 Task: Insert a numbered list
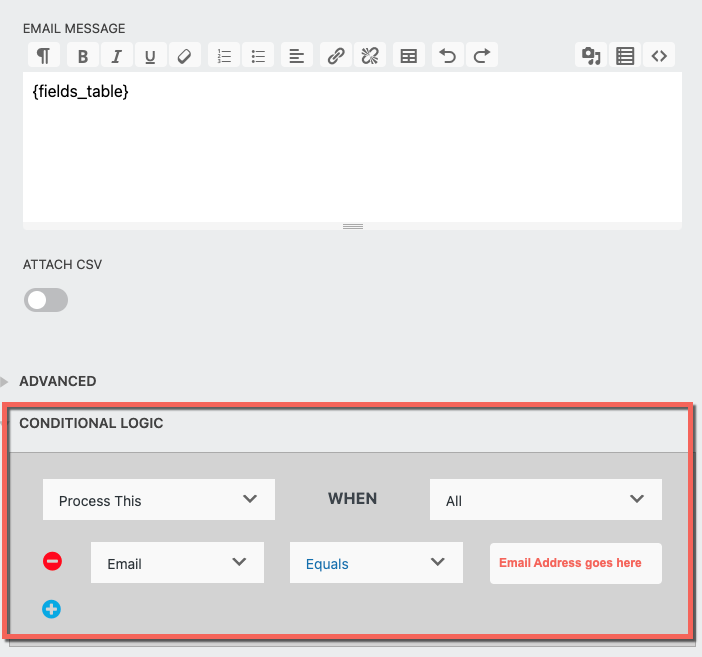point(224,56)
